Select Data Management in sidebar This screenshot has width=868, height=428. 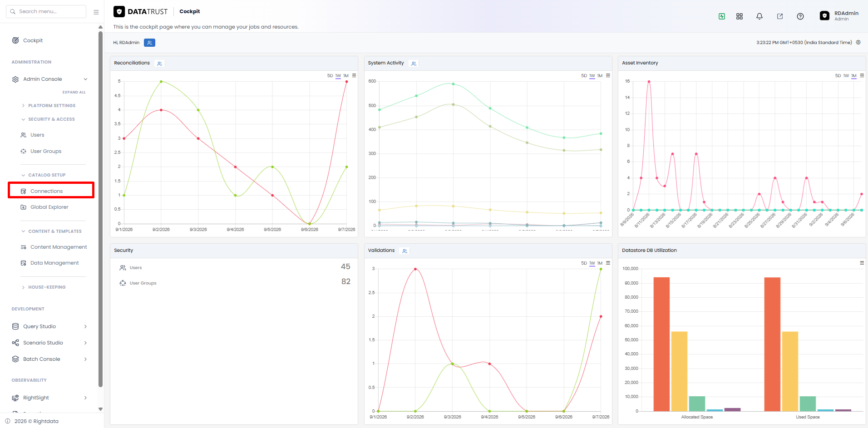pos(49,263)
